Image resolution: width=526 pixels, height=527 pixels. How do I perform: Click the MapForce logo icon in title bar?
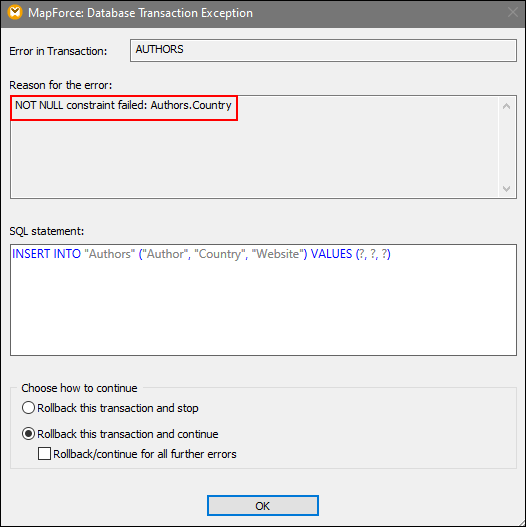click(15, 12)
